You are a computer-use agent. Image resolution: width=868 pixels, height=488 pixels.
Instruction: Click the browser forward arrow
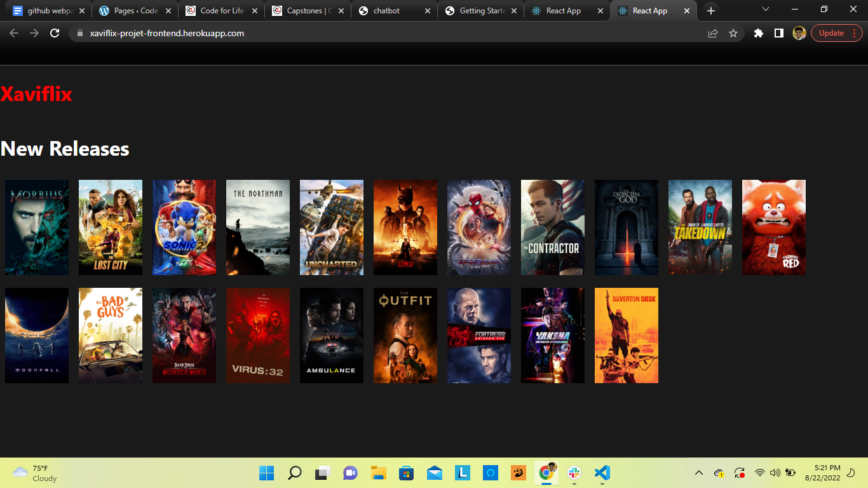pos(34,33)
